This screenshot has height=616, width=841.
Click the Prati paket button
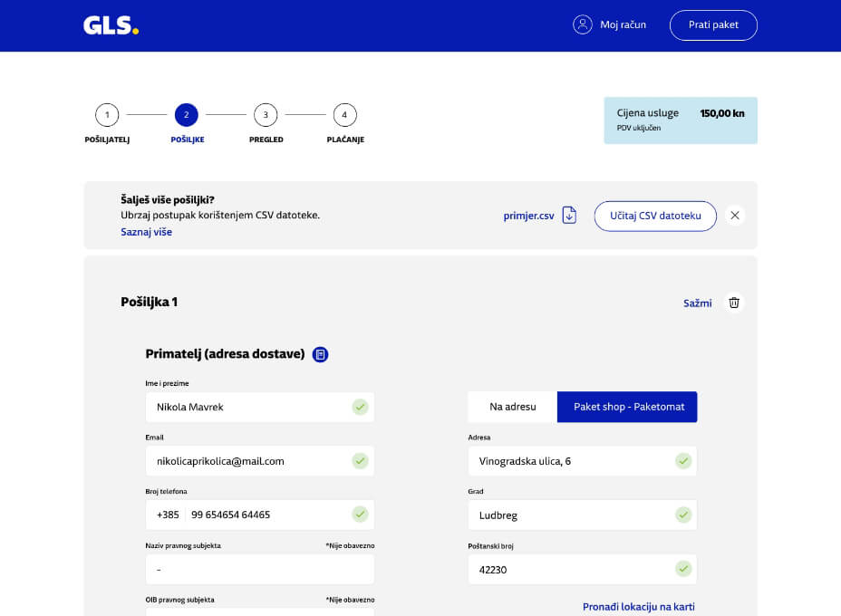[x=713, y=25]
